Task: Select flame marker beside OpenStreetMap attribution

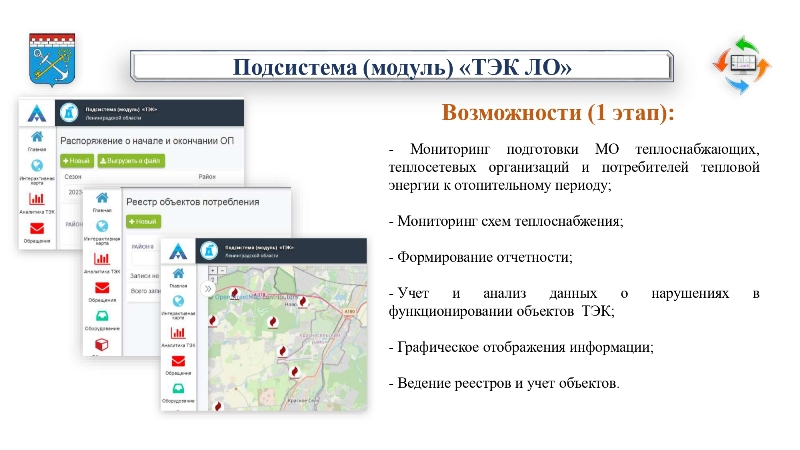Action: tap(235, 293)
